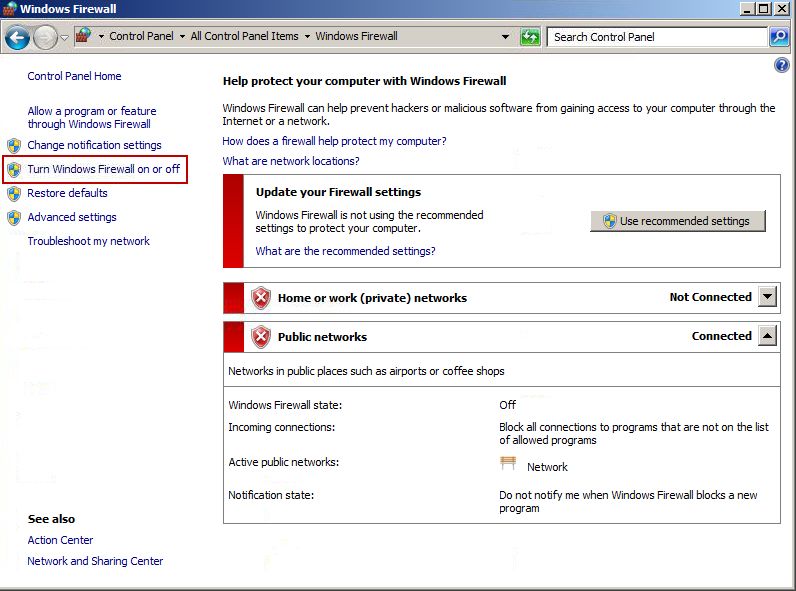Click the firewall icon in address bar
Viewport: 796px width, 591px height.
click(84, 36)
